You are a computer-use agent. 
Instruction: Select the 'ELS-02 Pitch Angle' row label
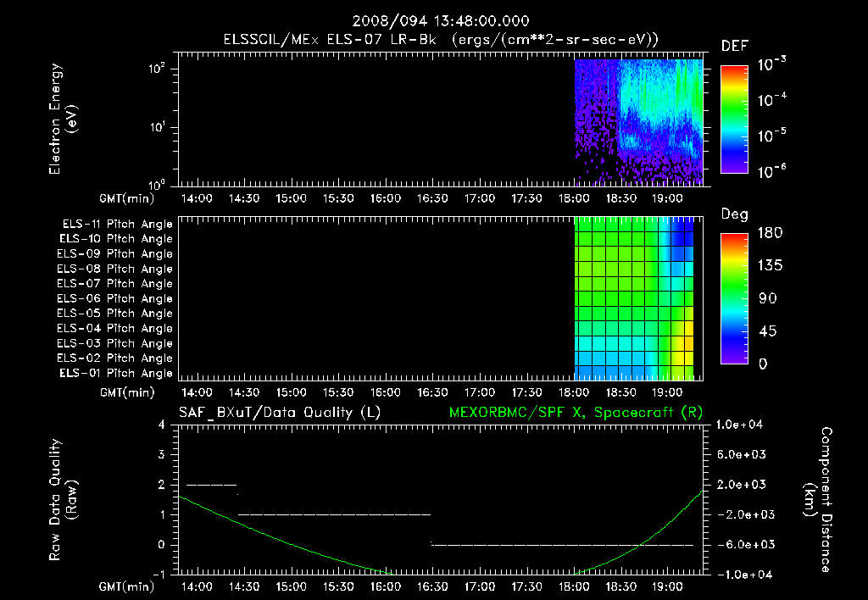[x=114, y=358]
